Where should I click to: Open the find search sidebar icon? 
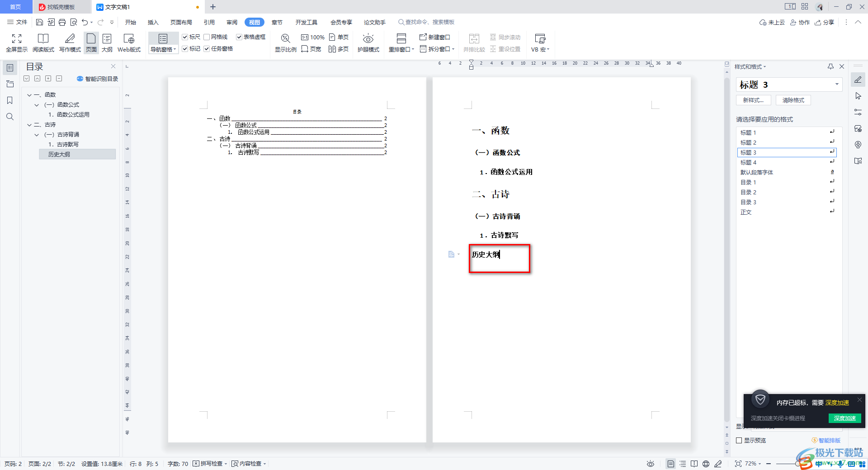click(x=10, y=117)
